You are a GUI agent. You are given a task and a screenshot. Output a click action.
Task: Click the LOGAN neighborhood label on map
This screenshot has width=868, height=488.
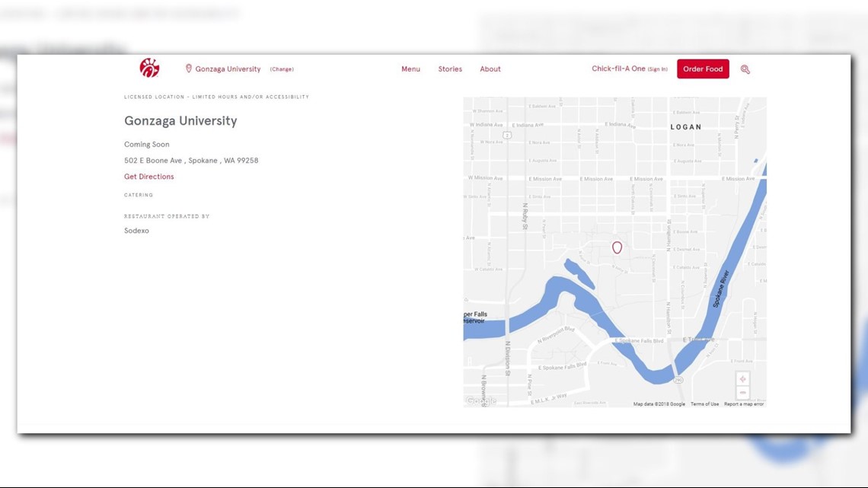686,126
